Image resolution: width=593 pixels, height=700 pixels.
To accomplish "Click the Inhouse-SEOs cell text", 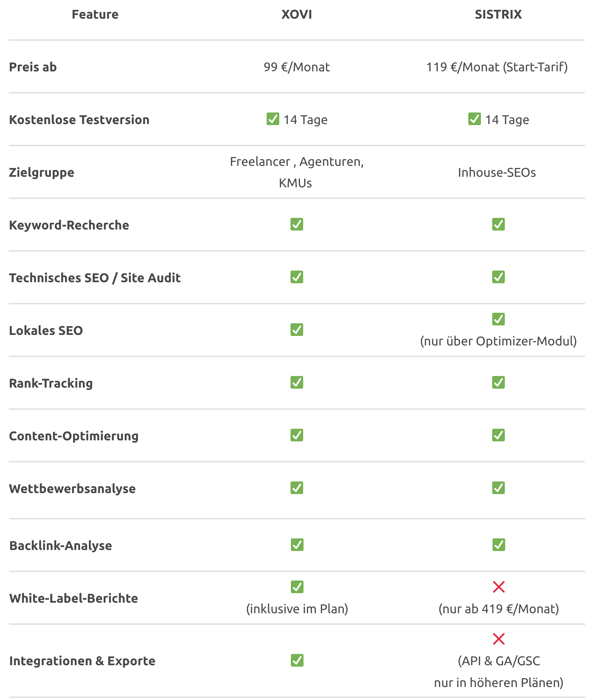I will 497,173.
